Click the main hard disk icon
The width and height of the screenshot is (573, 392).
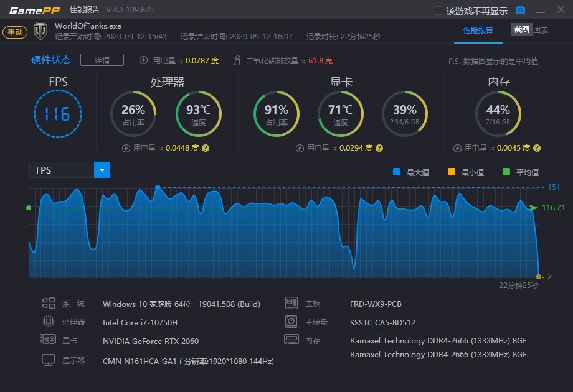(x=291, y=322)
